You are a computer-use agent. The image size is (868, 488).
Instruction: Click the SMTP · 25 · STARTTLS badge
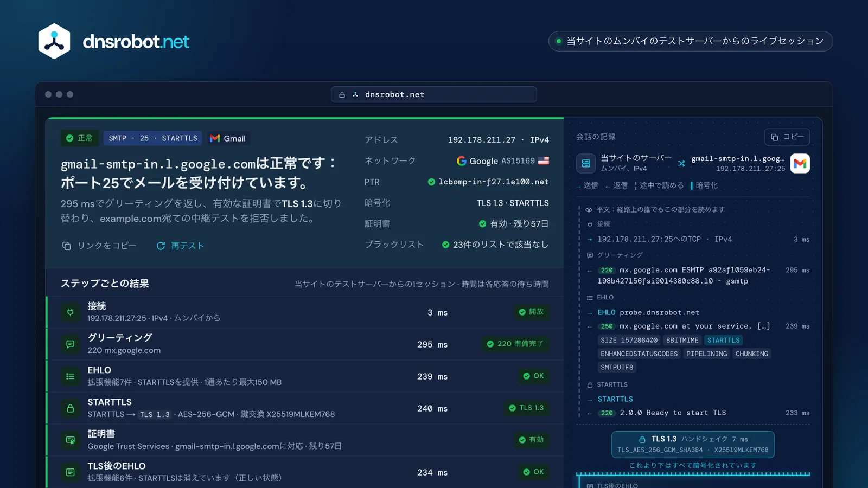[153, 138]
